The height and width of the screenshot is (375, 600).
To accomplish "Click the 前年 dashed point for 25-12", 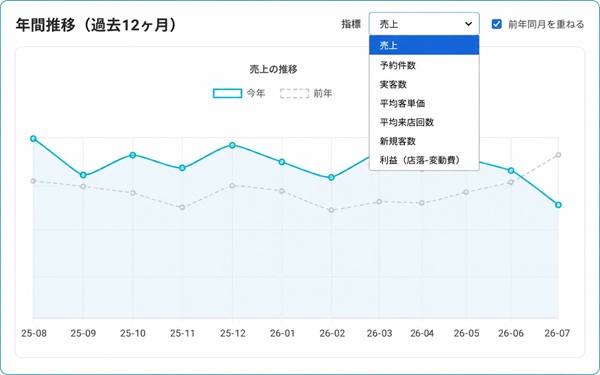I will click(x=232, y=186).
